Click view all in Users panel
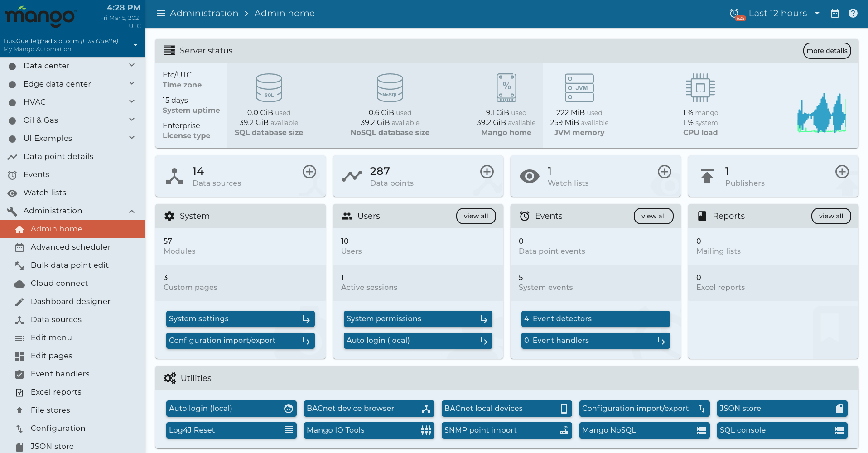This screenshot has width=868, height=453. pyautogui.click(x=476, y=216)
